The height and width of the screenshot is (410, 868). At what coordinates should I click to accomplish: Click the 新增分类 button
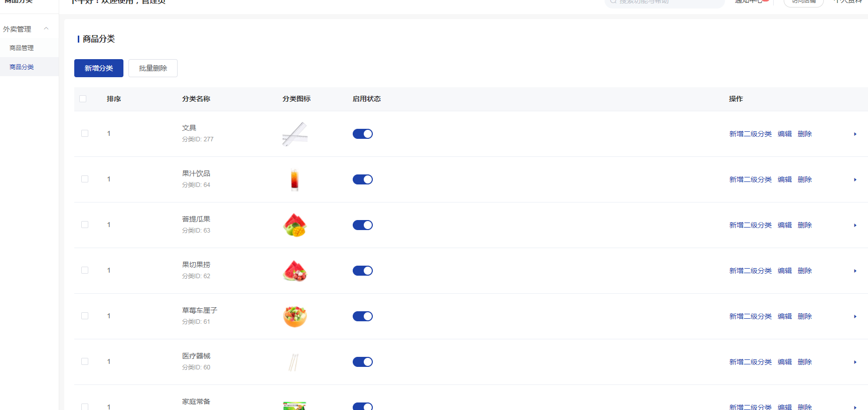click(x=99, y=68)
